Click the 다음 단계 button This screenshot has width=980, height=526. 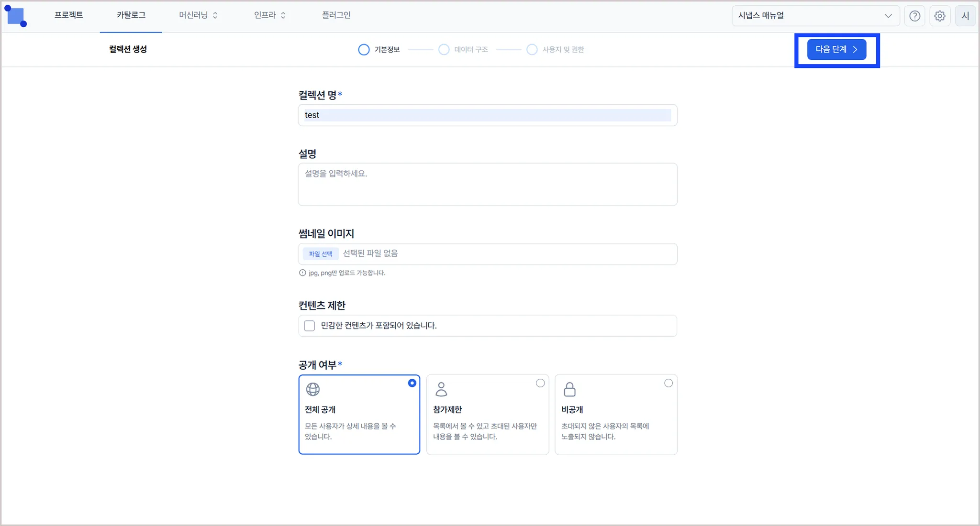coord(836,50)
